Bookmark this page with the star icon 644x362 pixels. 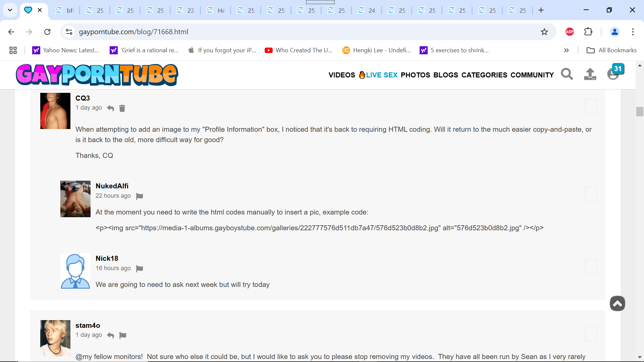click(544, 32)
